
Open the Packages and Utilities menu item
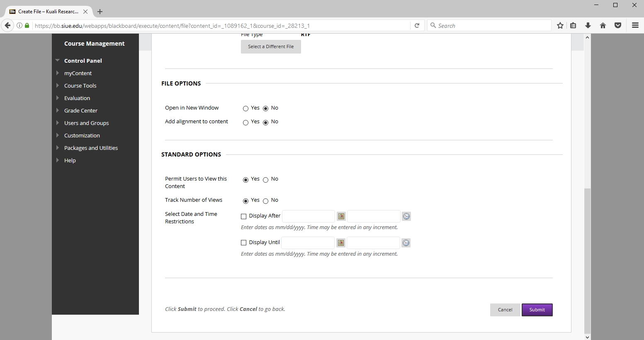click(91, 148)
